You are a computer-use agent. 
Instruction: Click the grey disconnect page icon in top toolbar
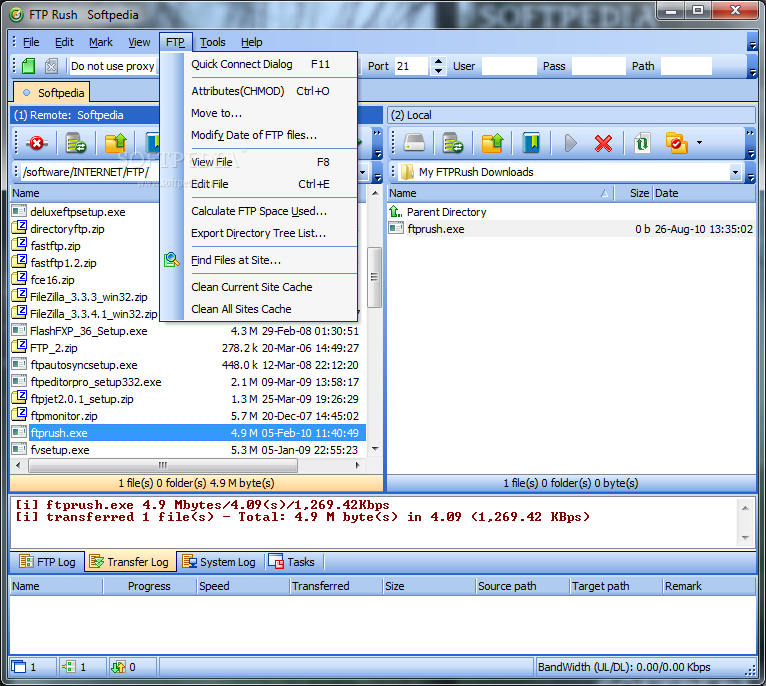[x=51, y=66]
